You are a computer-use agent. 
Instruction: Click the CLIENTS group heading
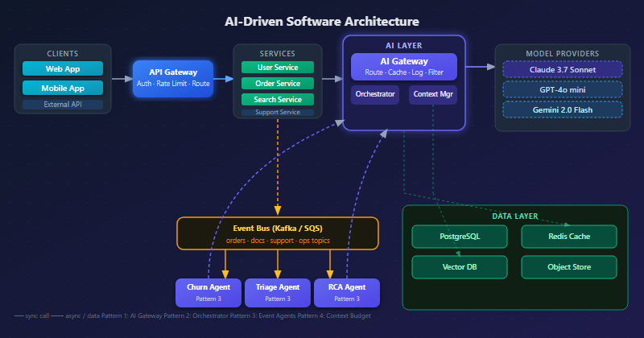63,54
